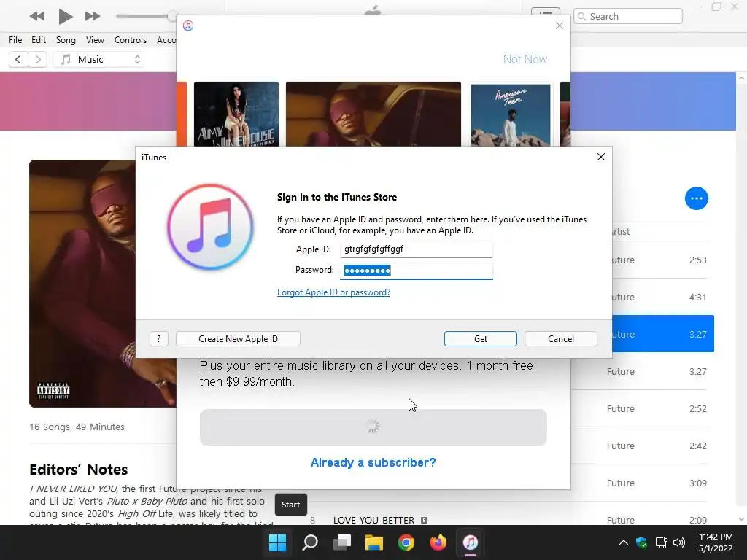
Task: Open Forgot Apple ID or password link
Action: [x=333, y=292]
